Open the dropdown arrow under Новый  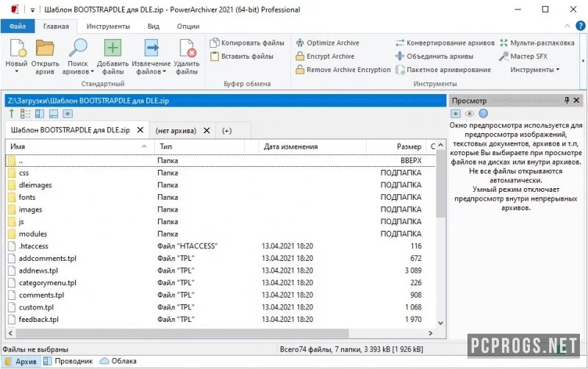point(16,71)
